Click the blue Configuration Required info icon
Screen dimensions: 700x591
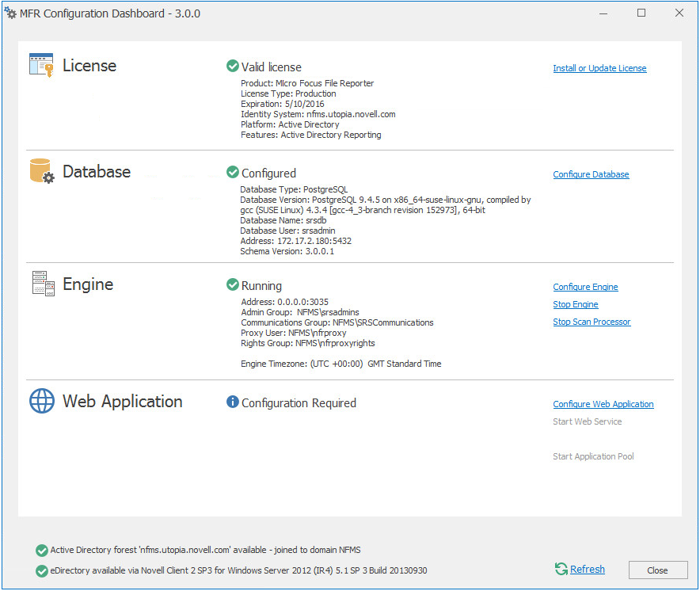(x=233, y=402)
